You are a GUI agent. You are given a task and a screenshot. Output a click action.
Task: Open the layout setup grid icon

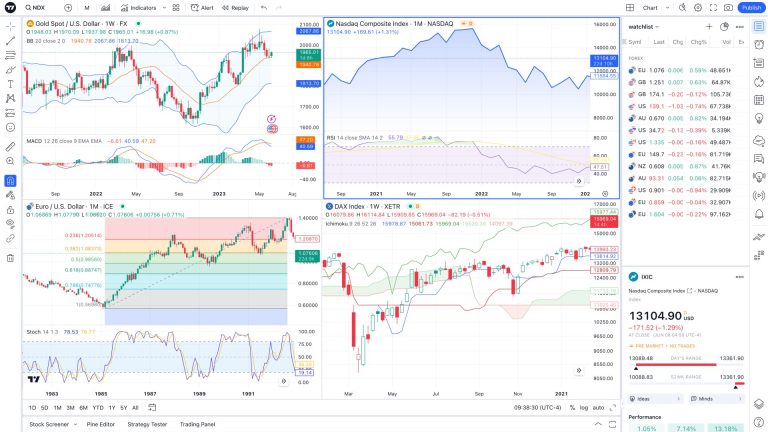pyautogui.click(x=630, y=8)
